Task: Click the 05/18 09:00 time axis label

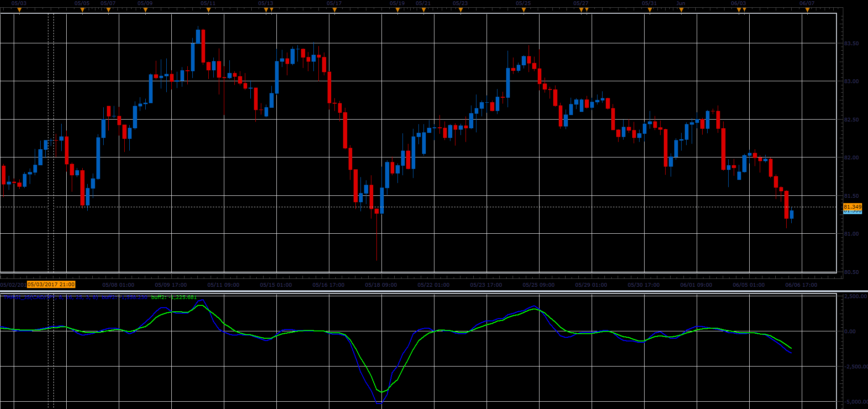Action: tap(381, 285)
